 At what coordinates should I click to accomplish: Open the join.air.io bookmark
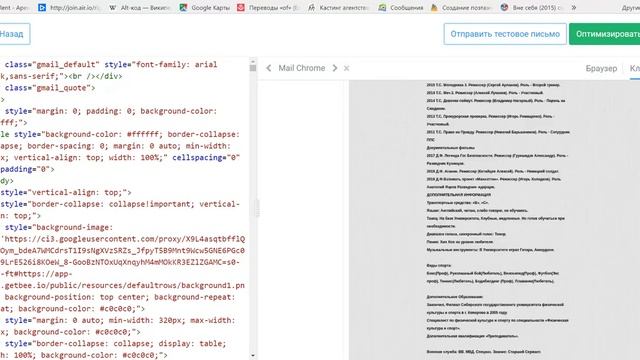point(69,7)
